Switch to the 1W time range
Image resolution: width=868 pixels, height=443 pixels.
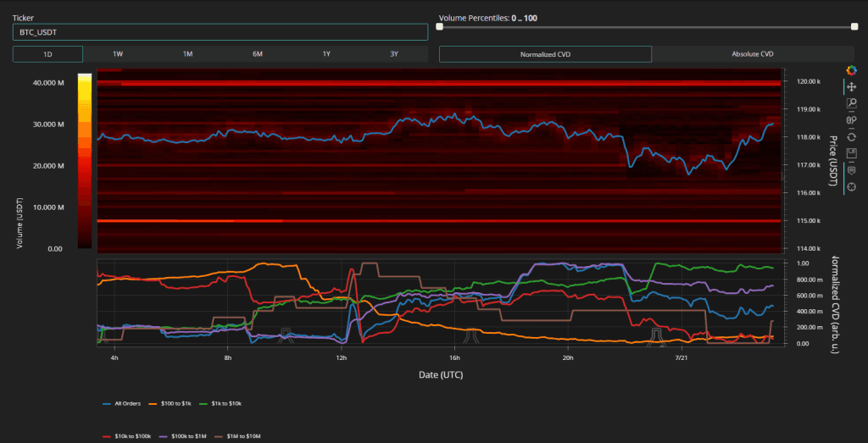coord(118,54)
